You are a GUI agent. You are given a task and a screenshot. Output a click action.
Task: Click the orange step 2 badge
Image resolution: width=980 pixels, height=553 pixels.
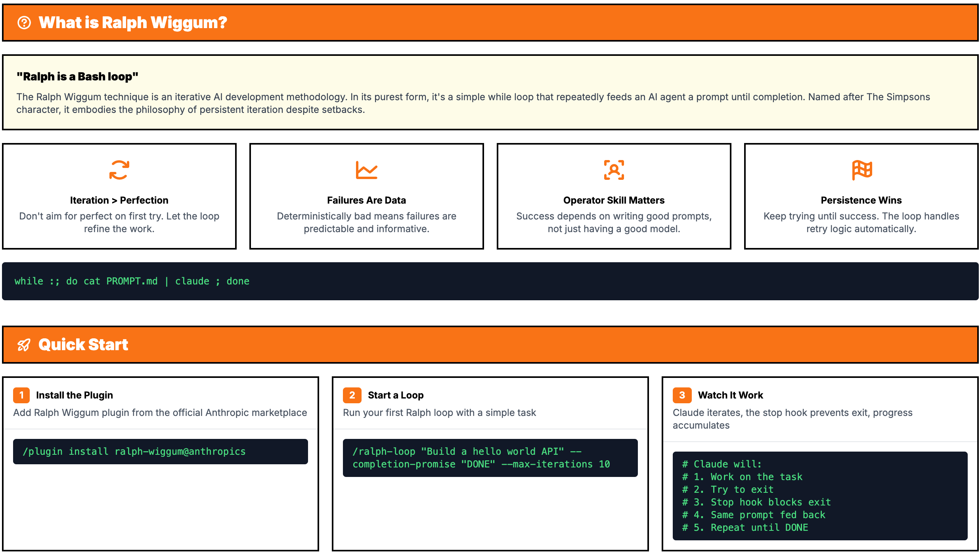click(352, 395)
